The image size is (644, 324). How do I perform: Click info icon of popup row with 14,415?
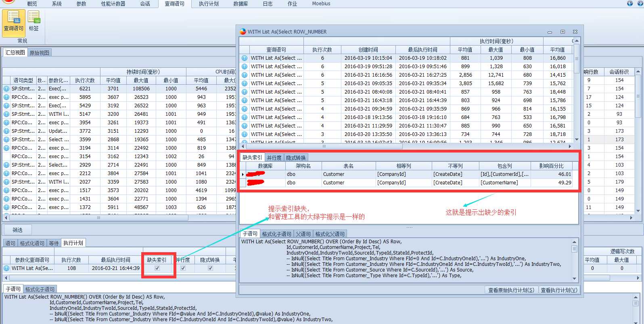click(245, 75)
